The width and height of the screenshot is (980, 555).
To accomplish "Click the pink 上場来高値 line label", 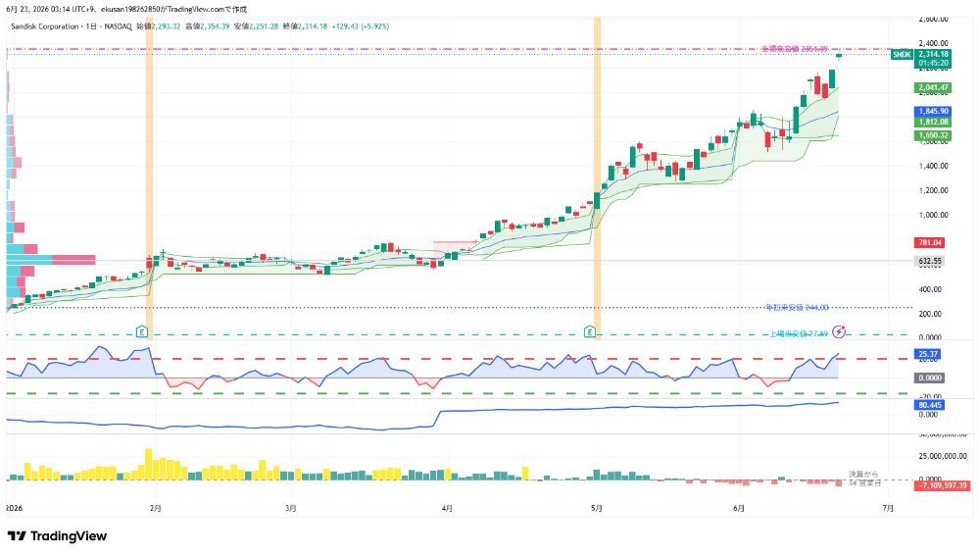I will point(795,49).
